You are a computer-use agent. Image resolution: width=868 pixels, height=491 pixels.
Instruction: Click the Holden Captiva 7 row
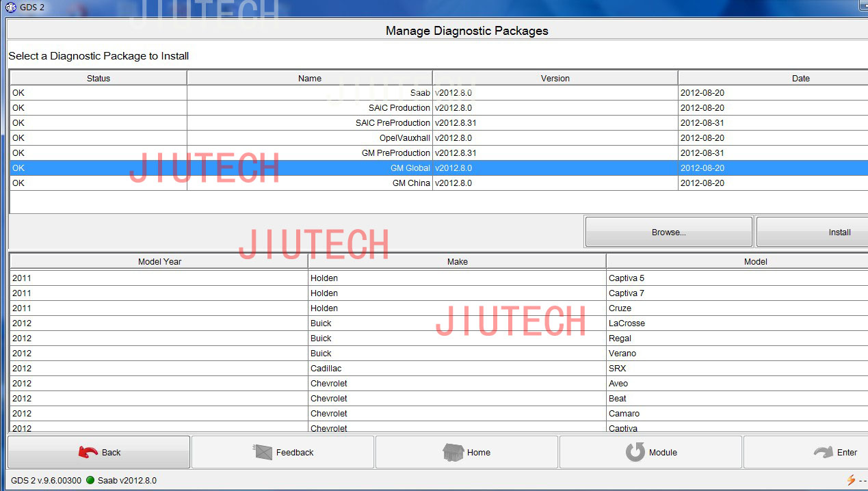point(438,293)
